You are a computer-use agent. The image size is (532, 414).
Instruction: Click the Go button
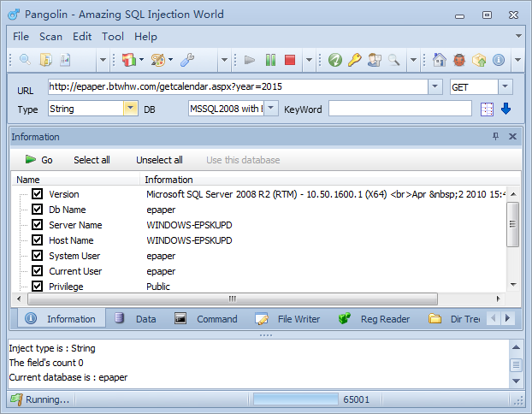click(39, 159)
